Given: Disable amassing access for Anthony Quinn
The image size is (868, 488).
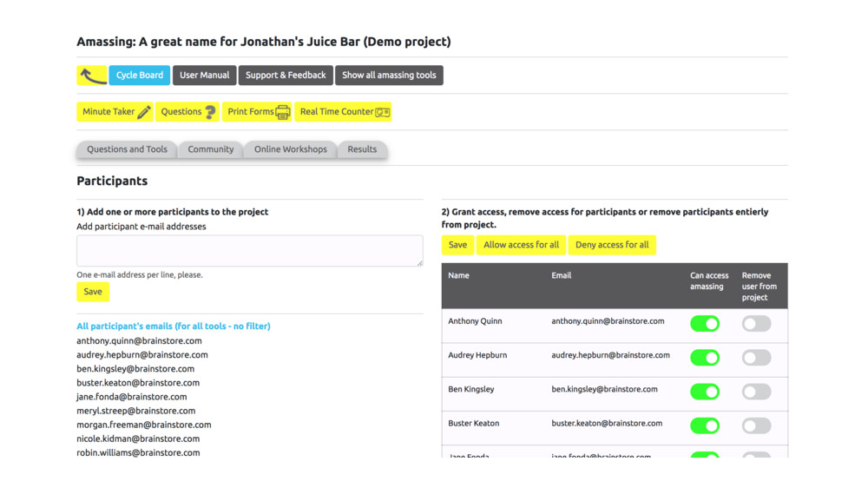Looking at the screenshot, I should [x=705, y=324].
